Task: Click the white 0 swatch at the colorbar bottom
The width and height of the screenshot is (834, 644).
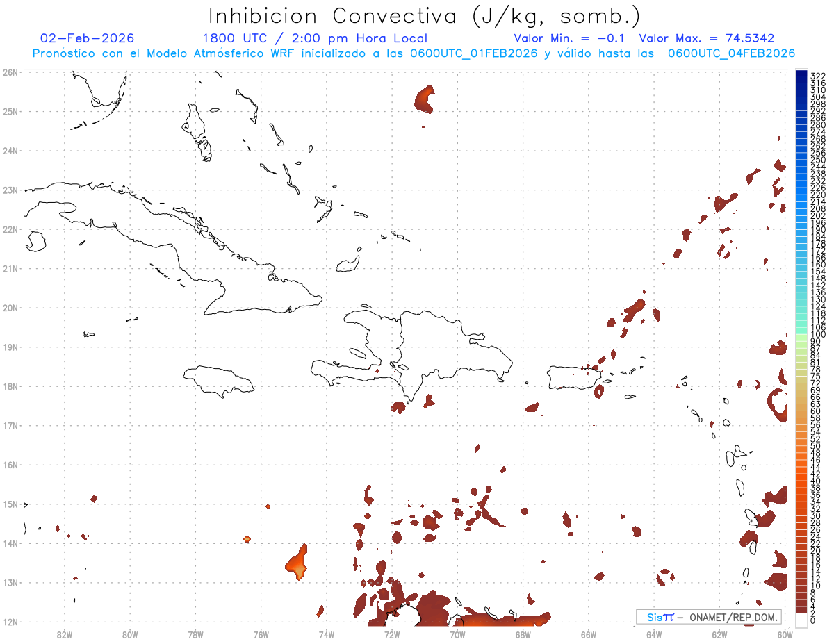Action: pyautogui.click(x=801, y=619)
